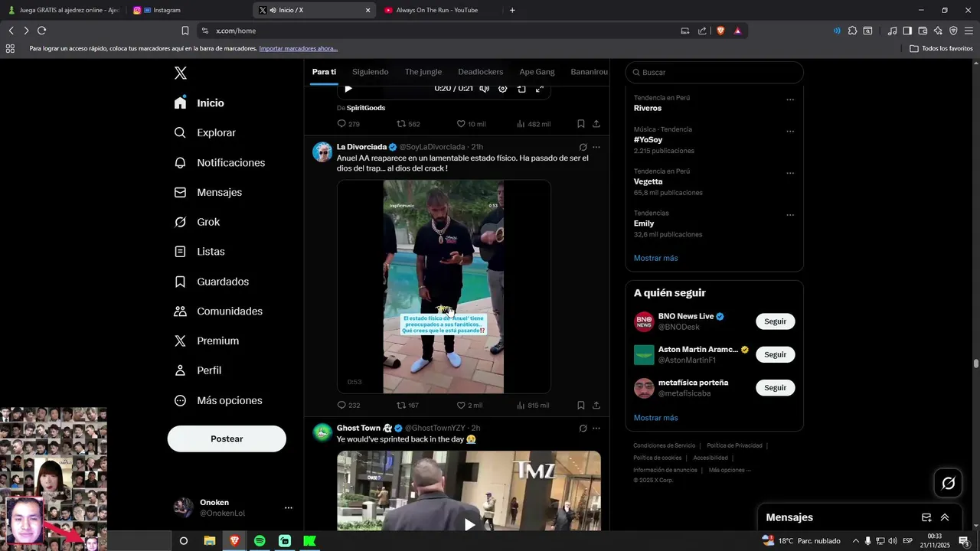Open the Anuel AA video thumbnail
Image resolution: width=980 pixels, height=551 pixels.
point(444,287)
